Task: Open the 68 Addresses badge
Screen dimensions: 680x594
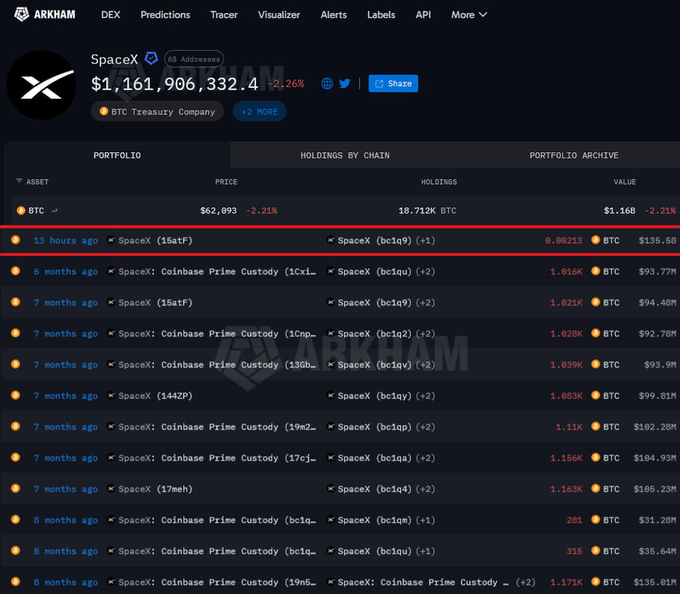Action: (194, 59)
